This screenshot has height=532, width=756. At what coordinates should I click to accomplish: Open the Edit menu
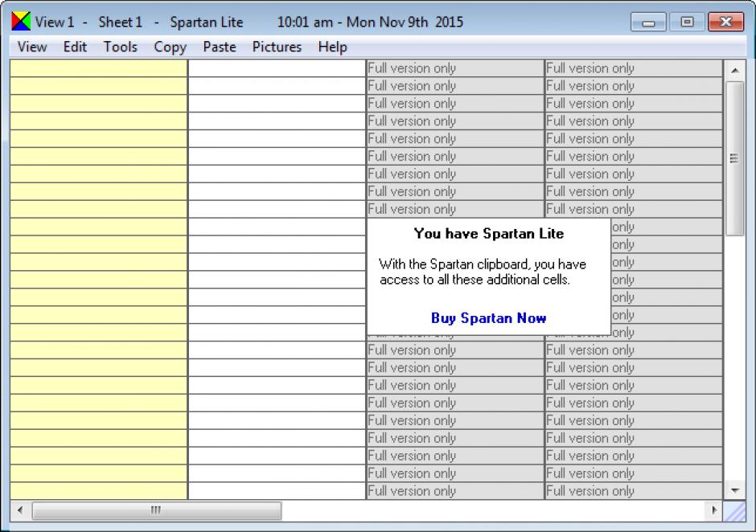tap(76, 47)
